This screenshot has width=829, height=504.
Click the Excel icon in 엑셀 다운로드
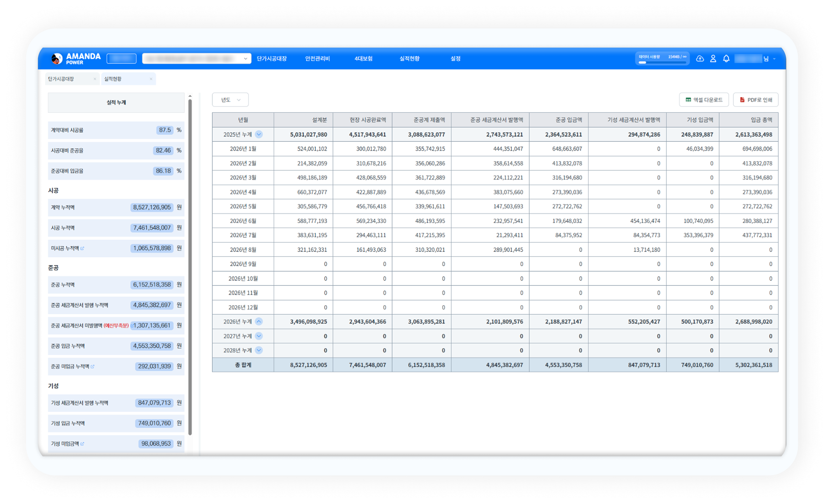pyautogui.click(x=688, y=100)
